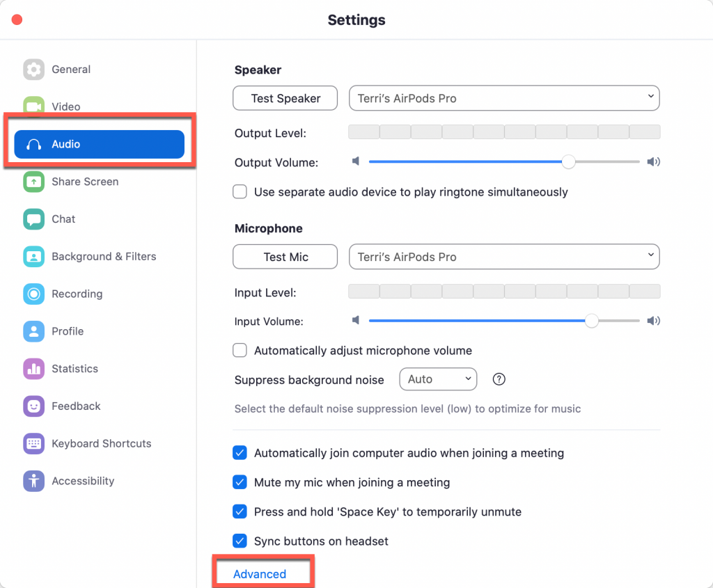Select the Keyboard Shortcuts icon

pos(33,443)
